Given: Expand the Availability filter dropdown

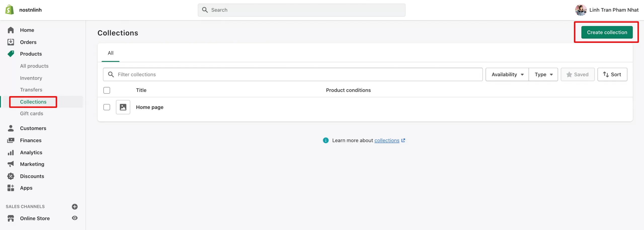Looking at the screenshot, I should (x=507, y=75).
